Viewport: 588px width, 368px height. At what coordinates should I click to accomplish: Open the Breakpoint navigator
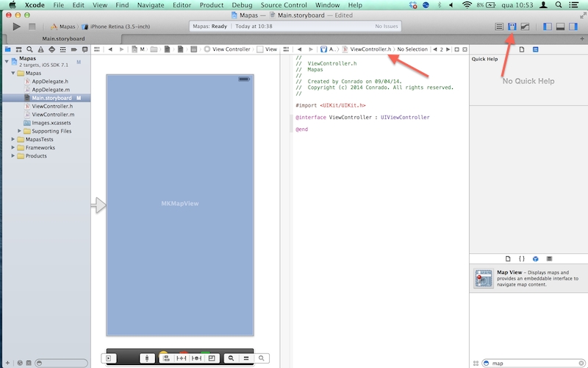(x=74, y=49)
